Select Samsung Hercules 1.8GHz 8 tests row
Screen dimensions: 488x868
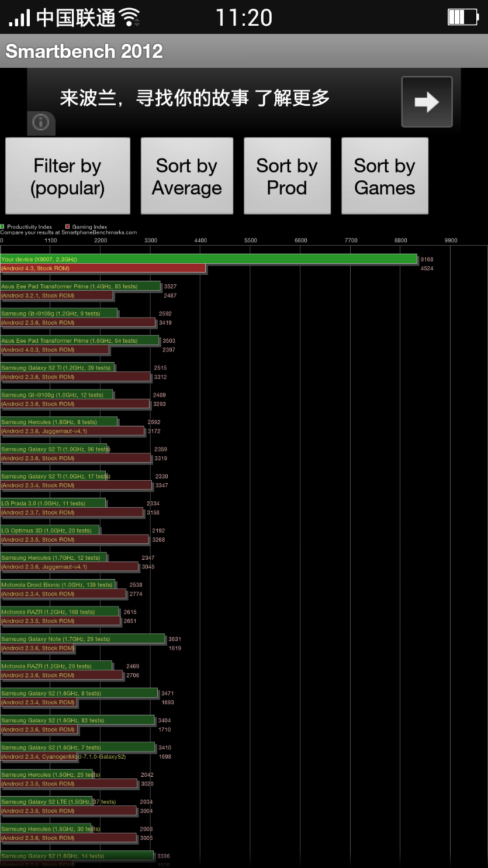coord(58,422)
